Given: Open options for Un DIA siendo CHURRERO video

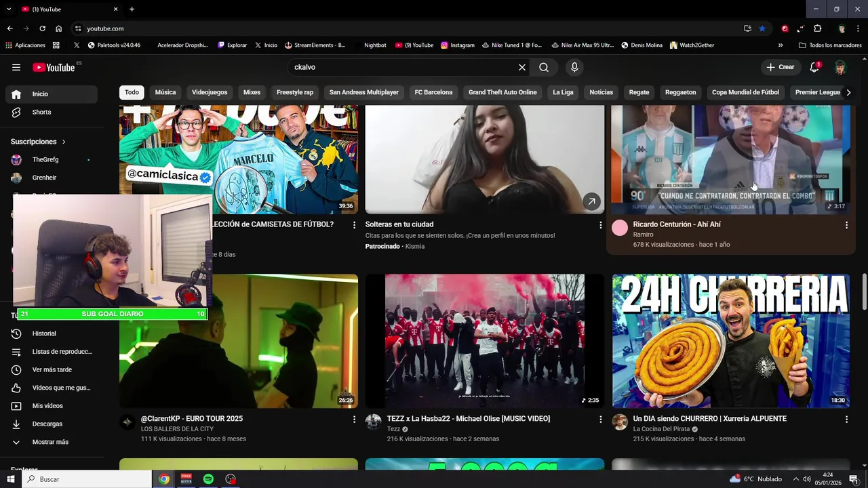Looking at the screenshot, I should tap(846, 420).
